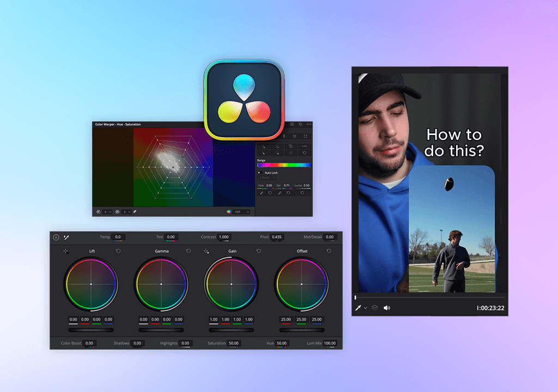Click the cursor-plus select tool in Color Warper

pos(263,146)
